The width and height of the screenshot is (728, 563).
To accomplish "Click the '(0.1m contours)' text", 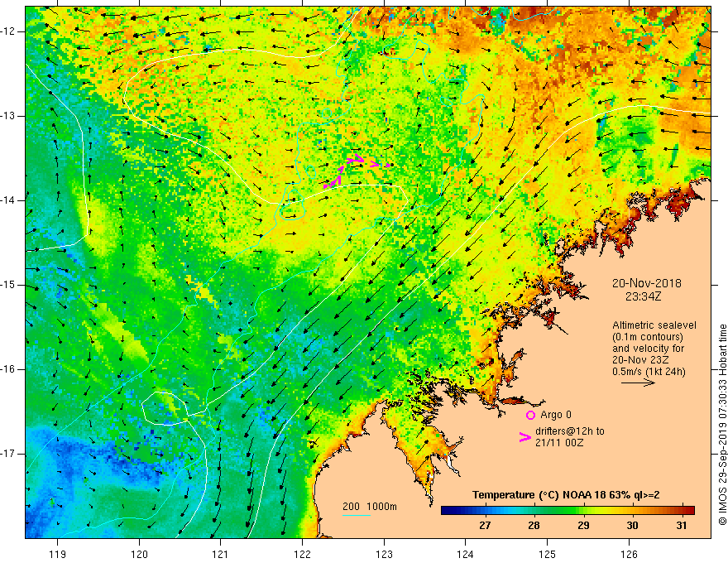I will (647, 337).
